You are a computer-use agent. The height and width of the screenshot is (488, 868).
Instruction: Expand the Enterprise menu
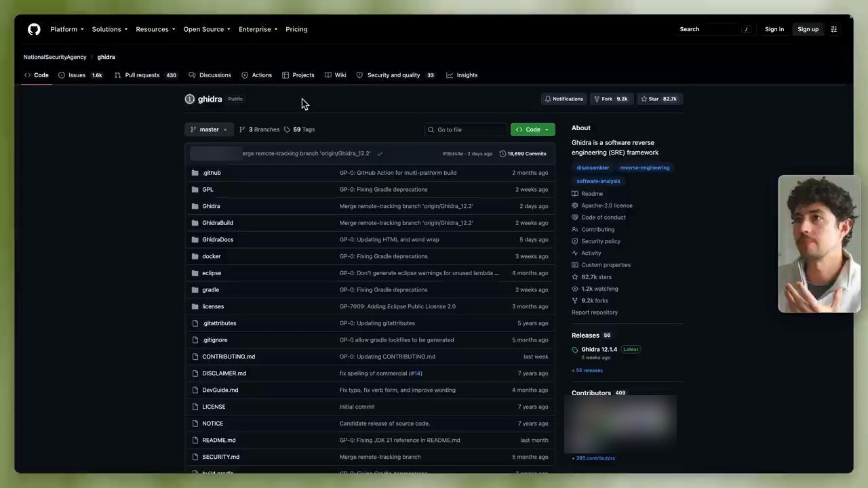point(258,29)
